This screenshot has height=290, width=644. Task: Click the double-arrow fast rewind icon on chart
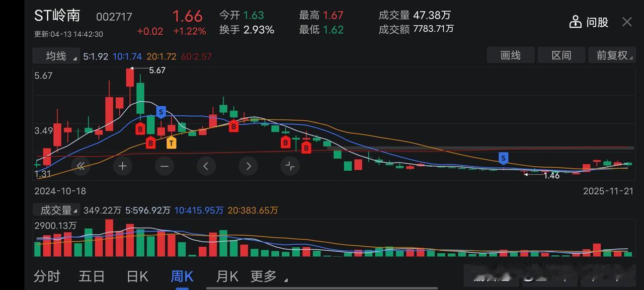click(80, 166)
